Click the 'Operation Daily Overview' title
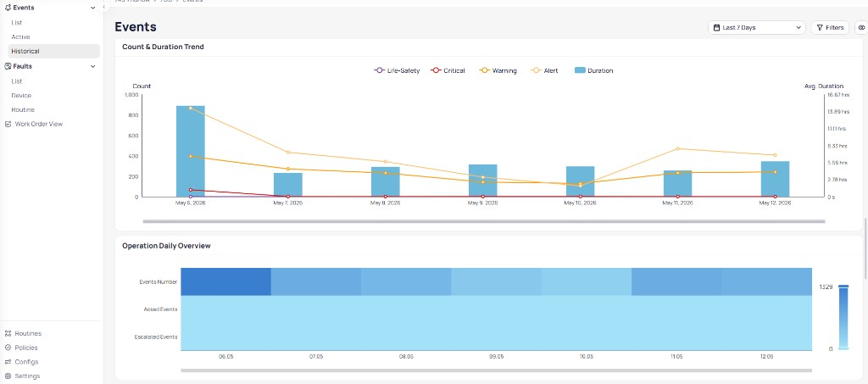The image size is (868, 384). click(166, 246)
